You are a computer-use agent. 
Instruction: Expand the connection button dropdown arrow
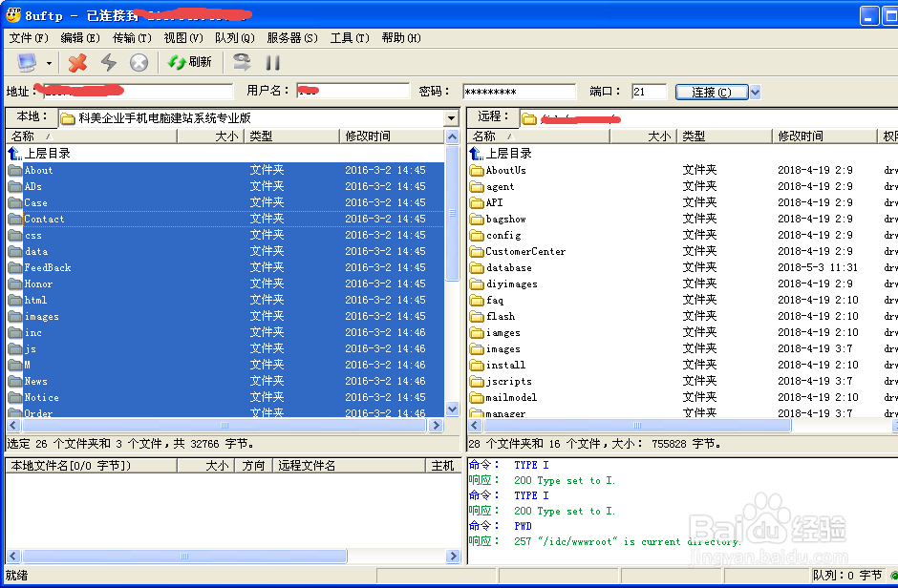click(754, 92)
